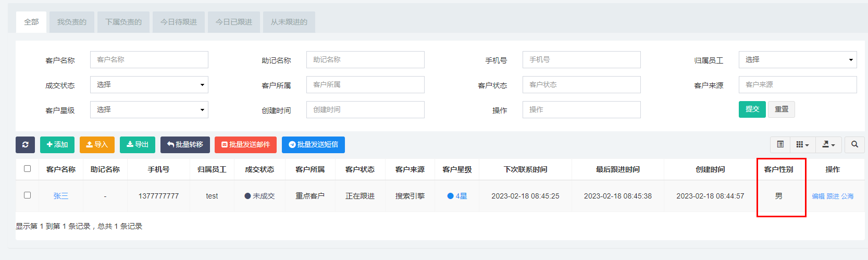868x260 pixels.
Task: Click the green 提交 submit button
Action: pyautogui.click(x=752, y=109)
